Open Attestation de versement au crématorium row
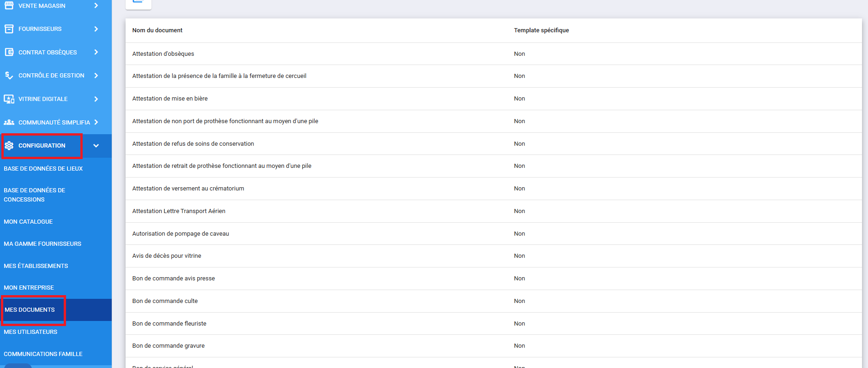 click(494, 189)
